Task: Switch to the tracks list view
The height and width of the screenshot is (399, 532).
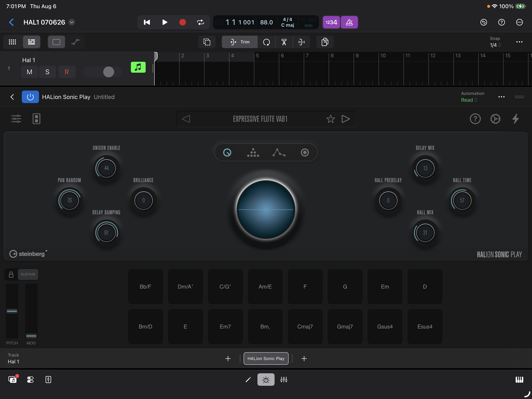Action: point(32,42)
